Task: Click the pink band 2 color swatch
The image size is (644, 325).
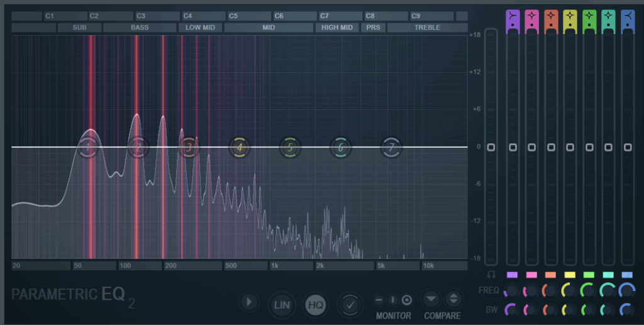Action: click(x=531, y=275)
